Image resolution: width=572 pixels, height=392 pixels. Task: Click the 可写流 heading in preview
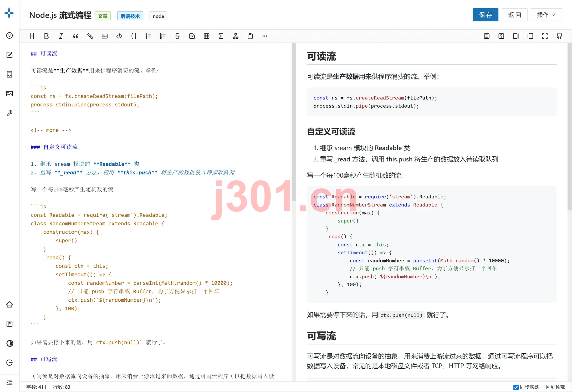(322, 336)
